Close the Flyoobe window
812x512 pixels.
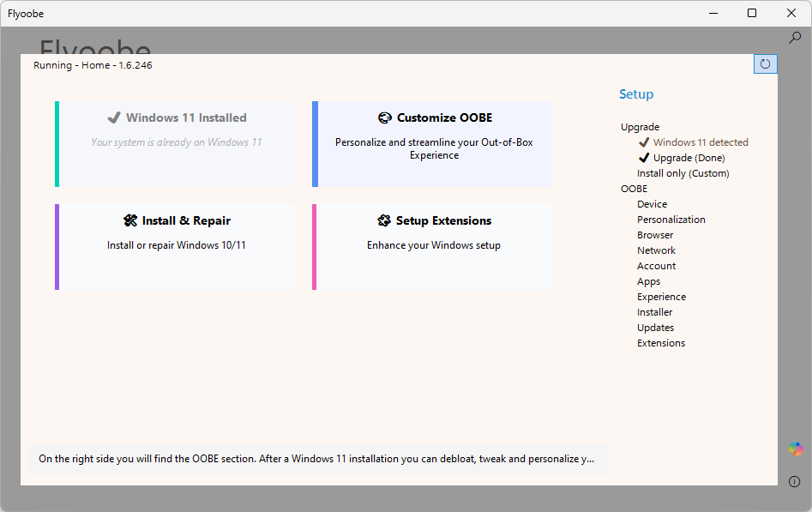[x=791, y=13]
